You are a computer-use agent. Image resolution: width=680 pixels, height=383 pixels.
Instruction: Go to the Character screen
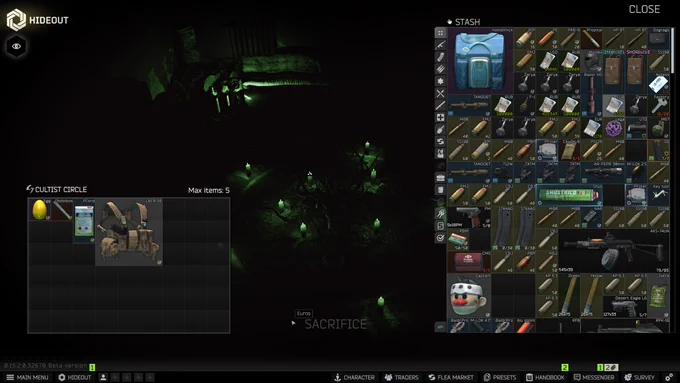[354, 377]
